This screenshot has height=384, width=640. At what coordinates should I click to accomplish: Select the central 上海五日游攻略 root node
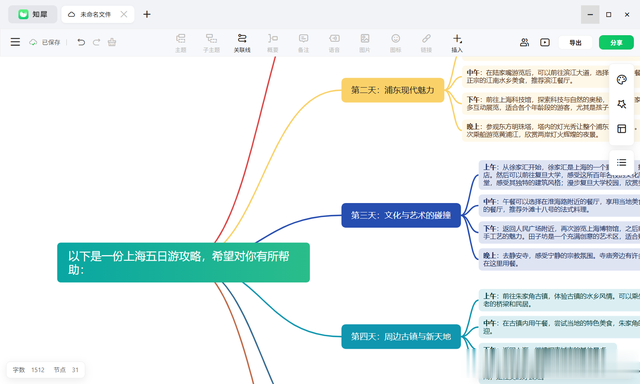[x=183, y=262]
